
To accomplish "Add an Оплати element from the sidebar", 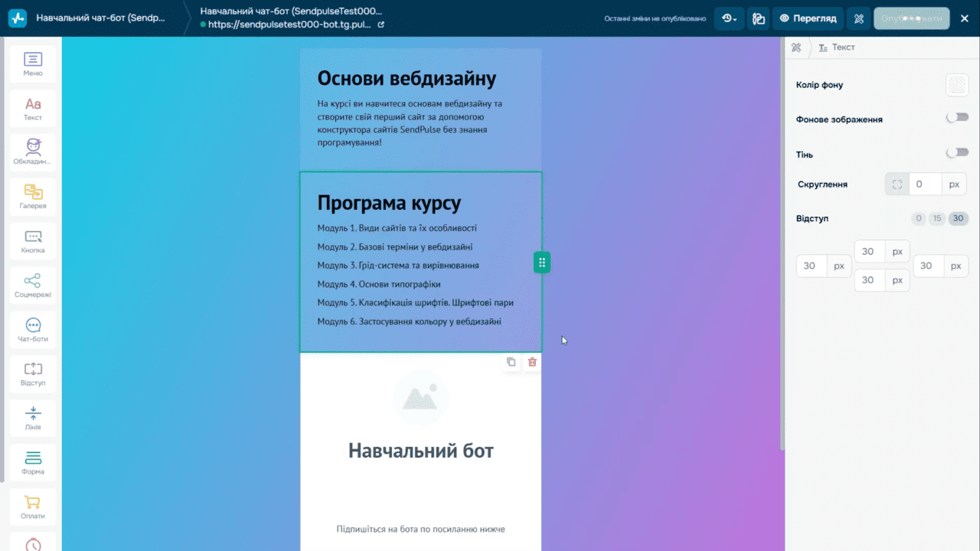I will 32,505.
